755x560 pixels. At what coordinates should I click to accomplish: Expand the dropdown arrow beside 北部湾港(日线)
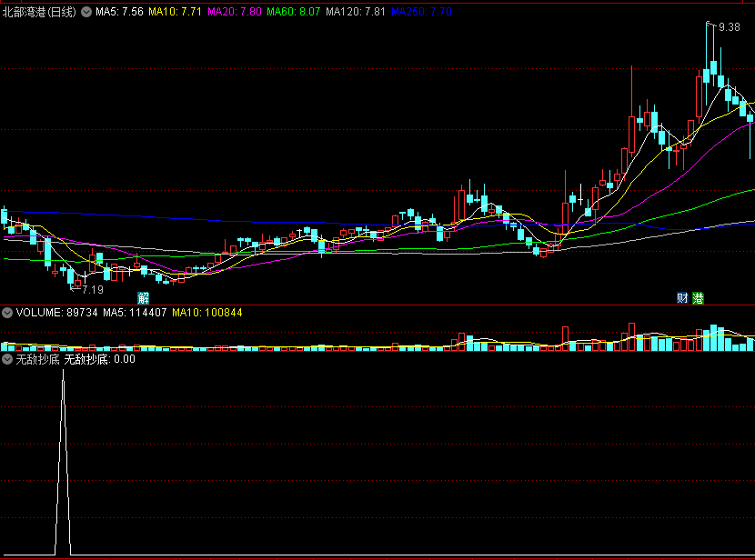[x=86, y=12]
